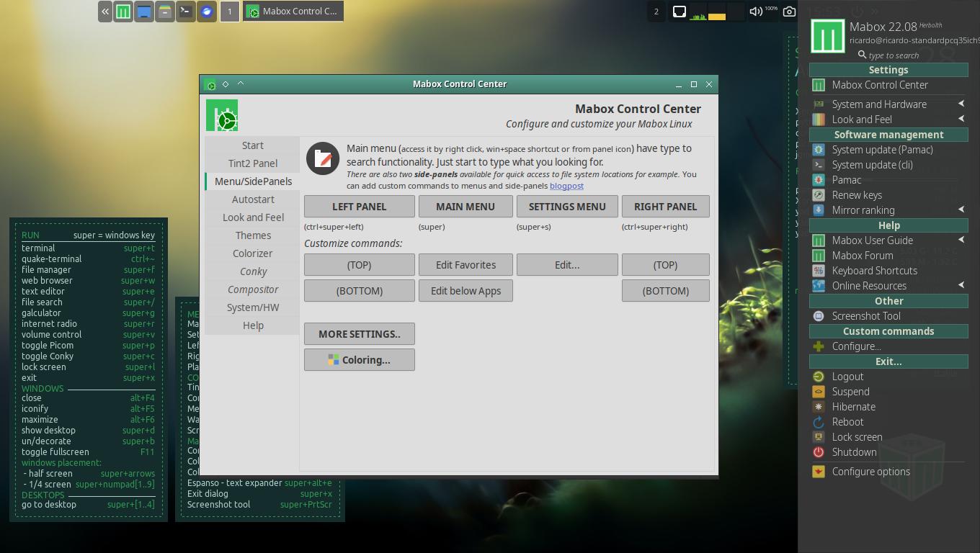Click the green plus Configure... icon
This screenshot has height=553, width=980.
tap(819, 346)
